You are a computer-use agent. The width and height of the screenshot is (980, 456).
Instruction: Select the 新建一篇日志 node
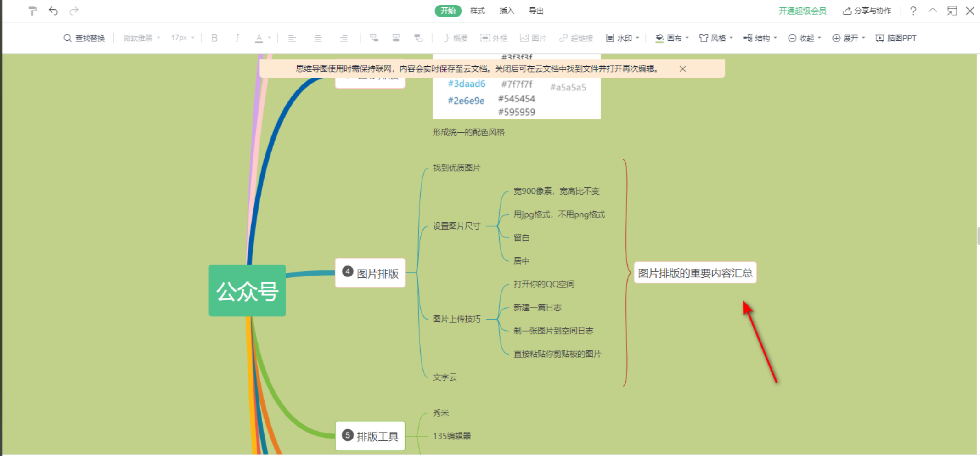pos(537,308)
